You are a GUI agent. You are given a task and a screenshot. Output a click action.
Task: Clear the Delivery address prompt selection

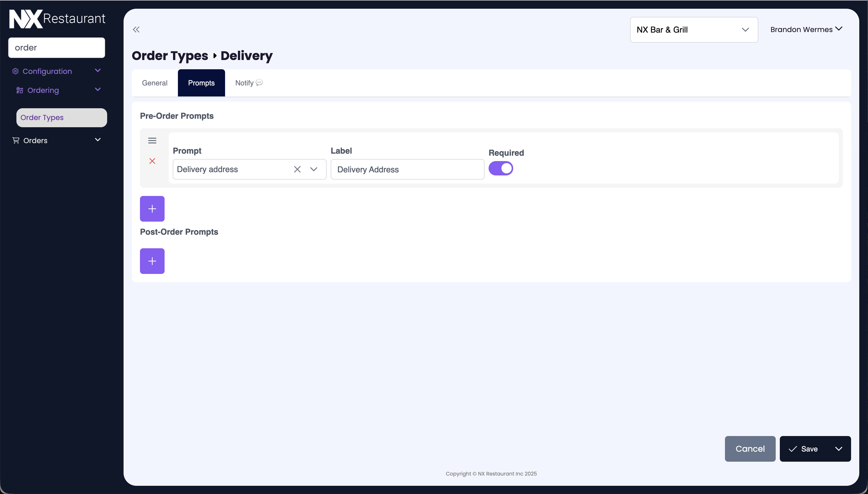click(x=297, y=169)
